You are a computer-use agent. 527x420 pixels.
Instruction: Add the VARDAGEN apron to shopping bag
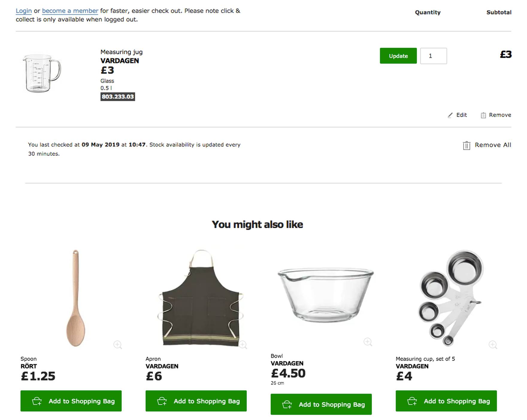click(196, 401)
